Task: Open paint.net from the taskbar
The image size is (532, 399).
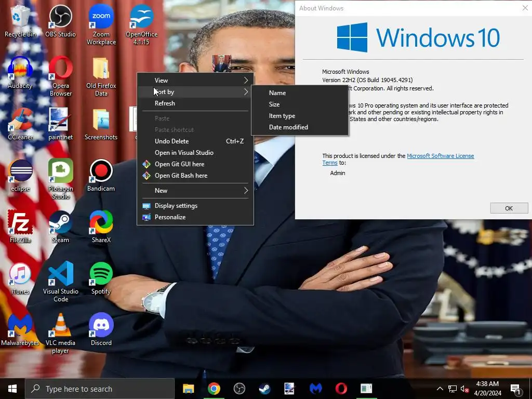Action: [x=290, y=389]
